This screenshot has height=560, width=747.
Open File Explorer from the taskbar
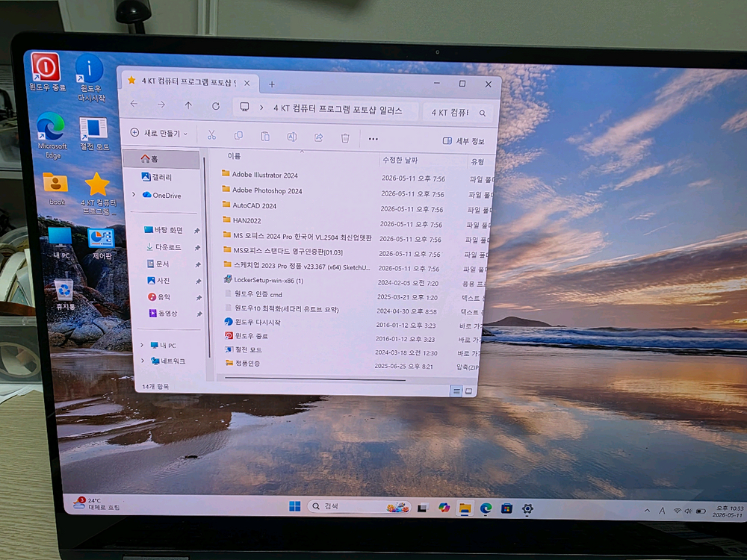tap(465, 508)
